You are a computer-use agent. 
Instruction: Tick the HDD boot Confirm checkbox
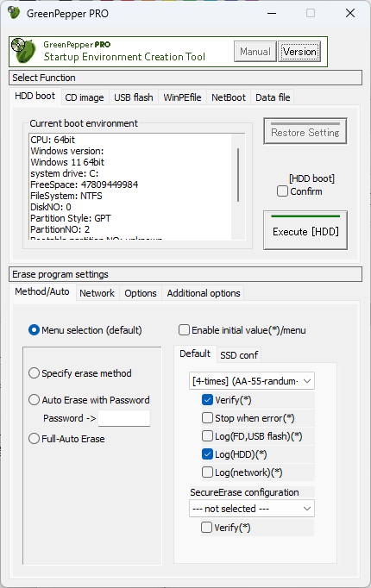point(282,191)
